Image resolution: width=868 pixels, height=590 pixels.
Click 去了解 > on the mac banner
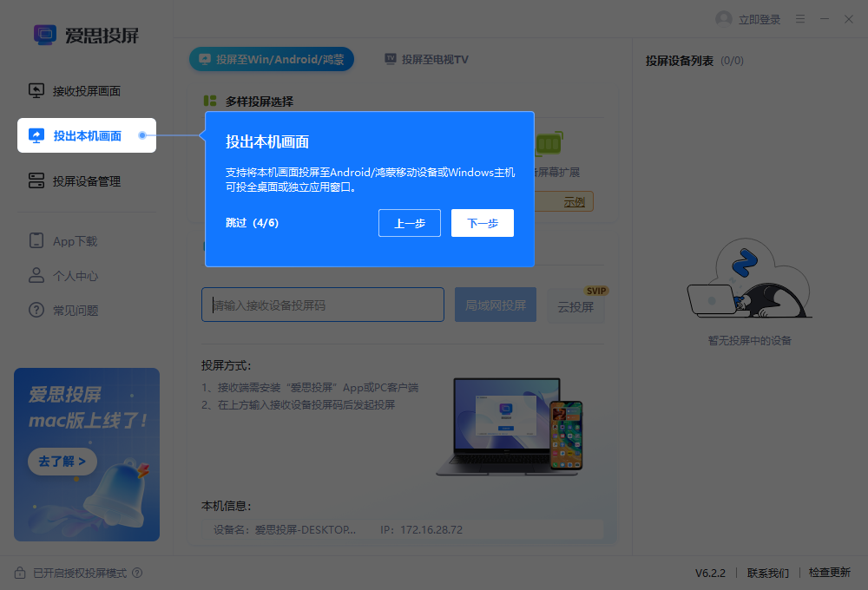click(62, 461)
